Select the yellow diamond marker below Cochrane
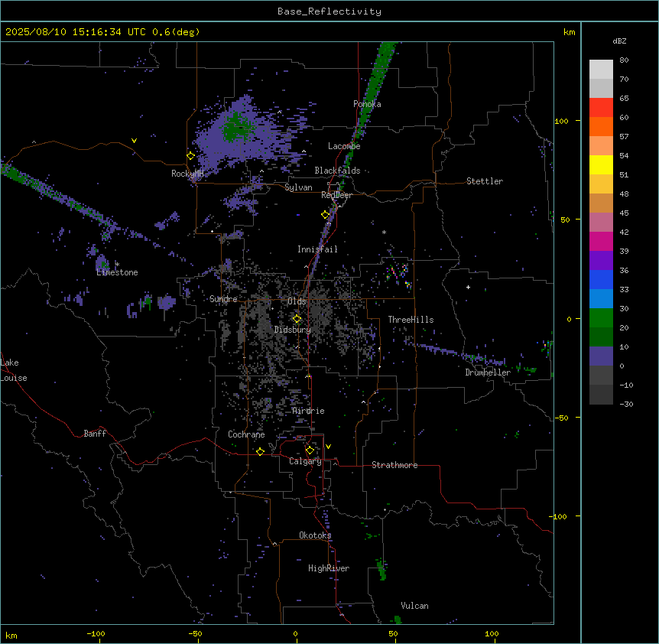Image resolution: width=659 pixels, height=644 pixels. (x=260, y=451)
